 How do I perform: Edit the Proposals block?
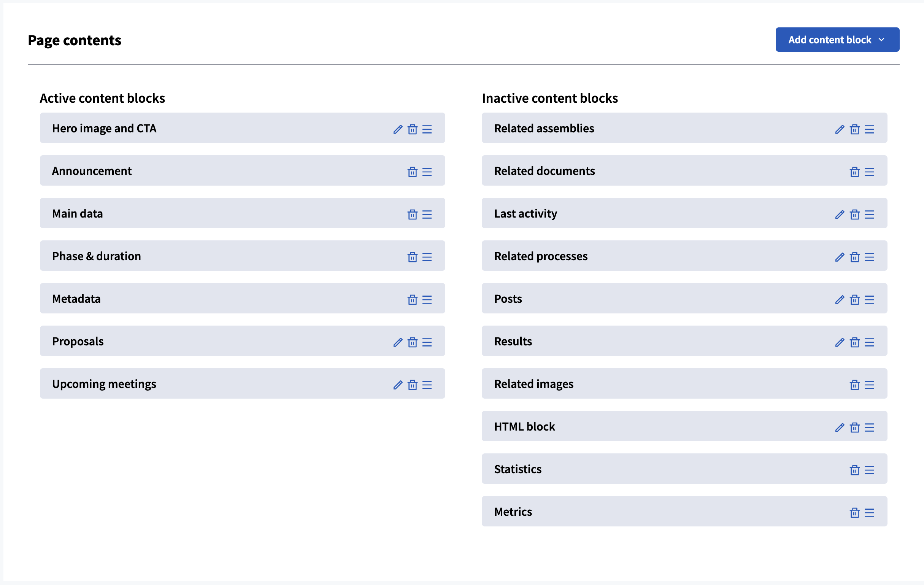click(x=397, y=343)
